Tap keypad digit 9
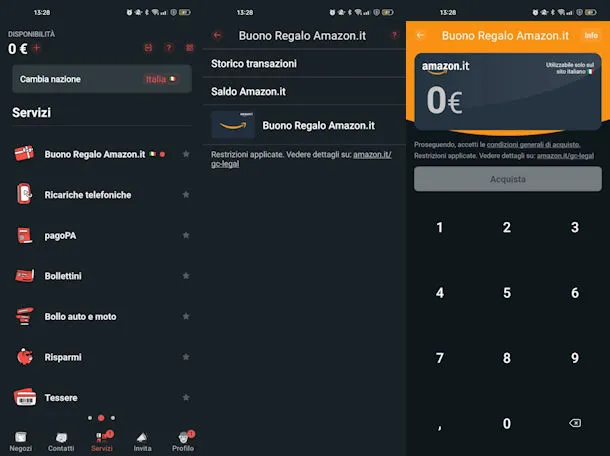This screenshot has height=456, width=610. pos(575,358)
